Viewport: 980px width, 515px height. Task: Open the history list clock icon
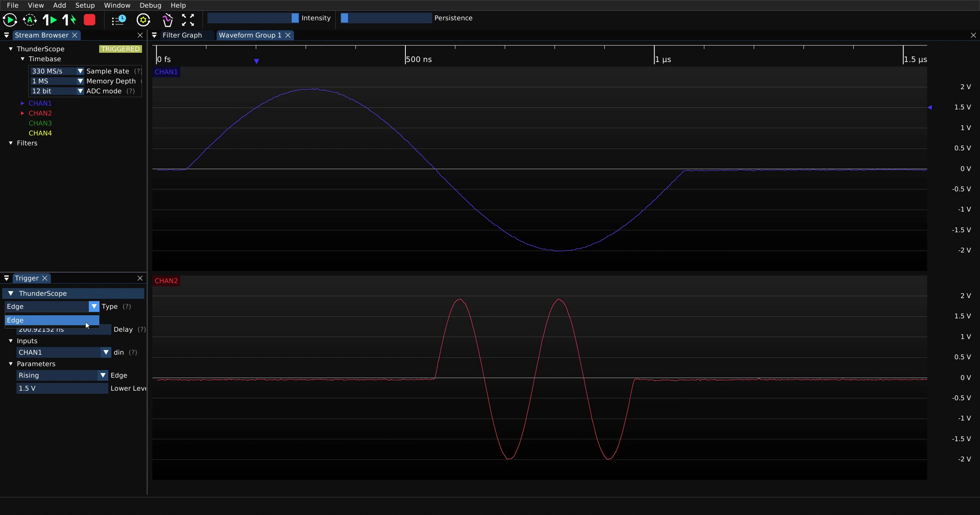pyautogui.click(x=119, y=20)
